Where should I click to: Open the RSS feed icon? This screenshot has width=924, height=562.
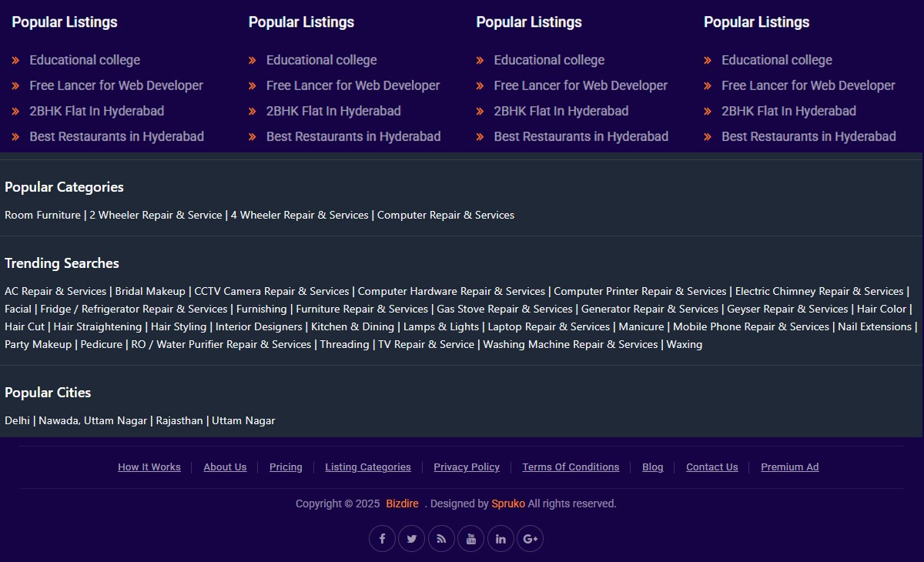441,539
